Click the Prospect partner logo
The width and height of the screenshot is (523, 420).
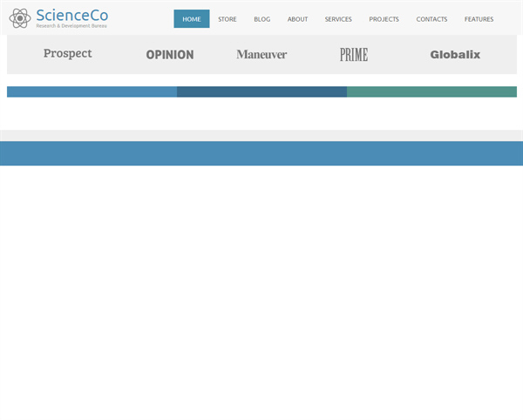tap(68, 54)
